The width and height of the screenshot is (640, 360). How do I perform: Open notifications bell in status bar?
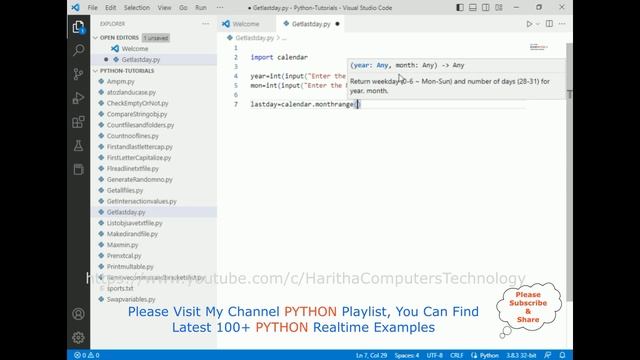click(562, 355)
